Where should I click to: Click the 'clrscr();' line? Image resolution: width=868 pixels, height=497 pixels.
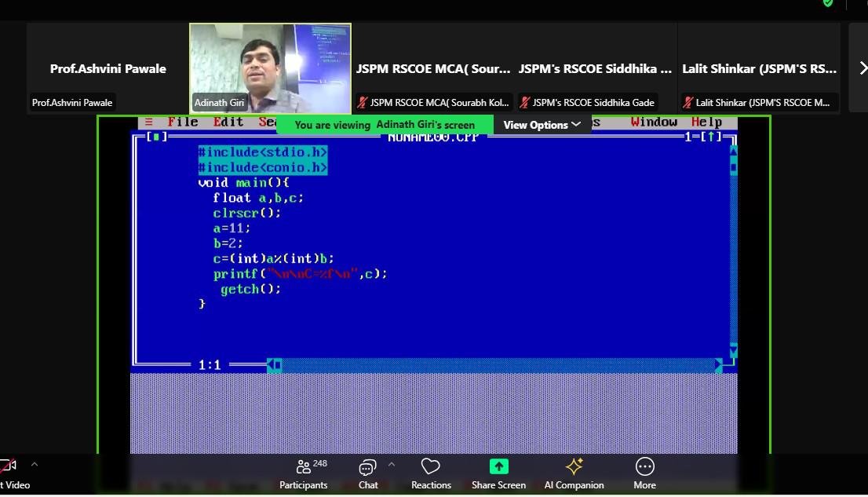pyautogui.click(x=247, y=213)
